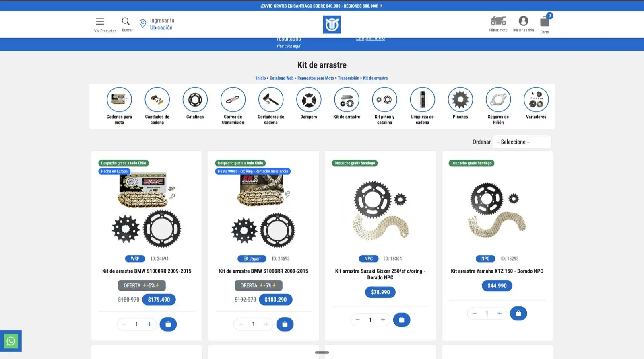This screenshot has width=644, height=359.
Task: Open Kit arrastre Suzuki Gixxer 250/sf title
Action: [380, 275]
